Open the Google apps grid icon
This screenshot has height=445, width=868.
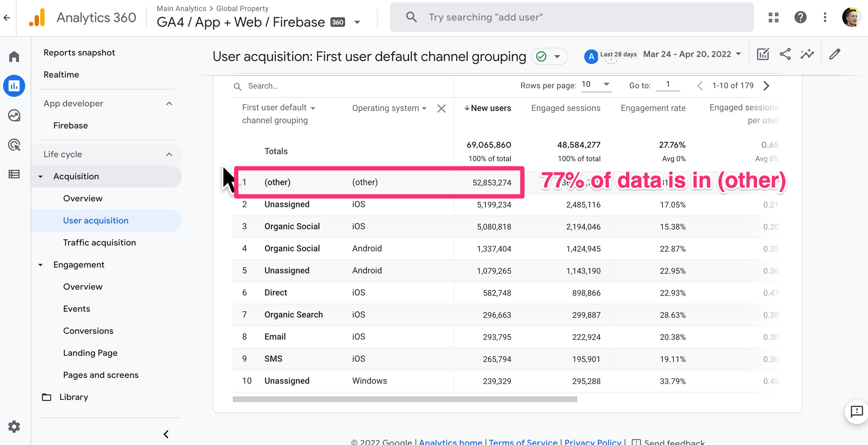(x=773, y=17)
